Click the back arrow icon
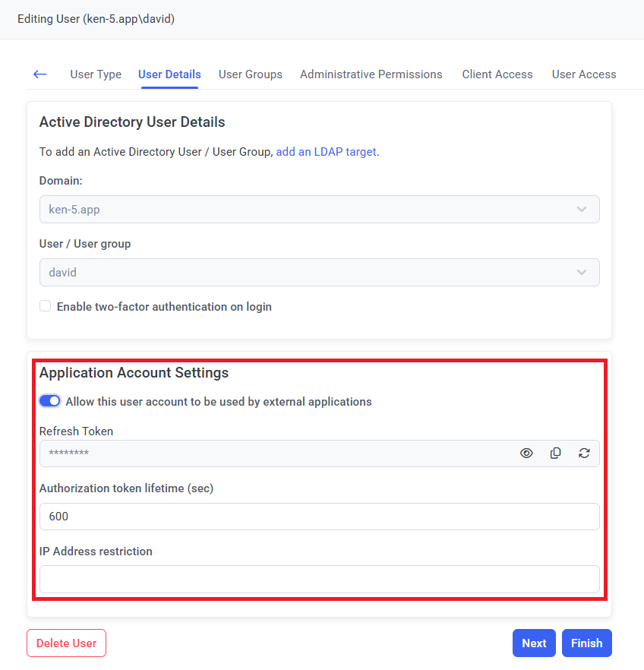The image size is (644, 670). coord(40,74)
